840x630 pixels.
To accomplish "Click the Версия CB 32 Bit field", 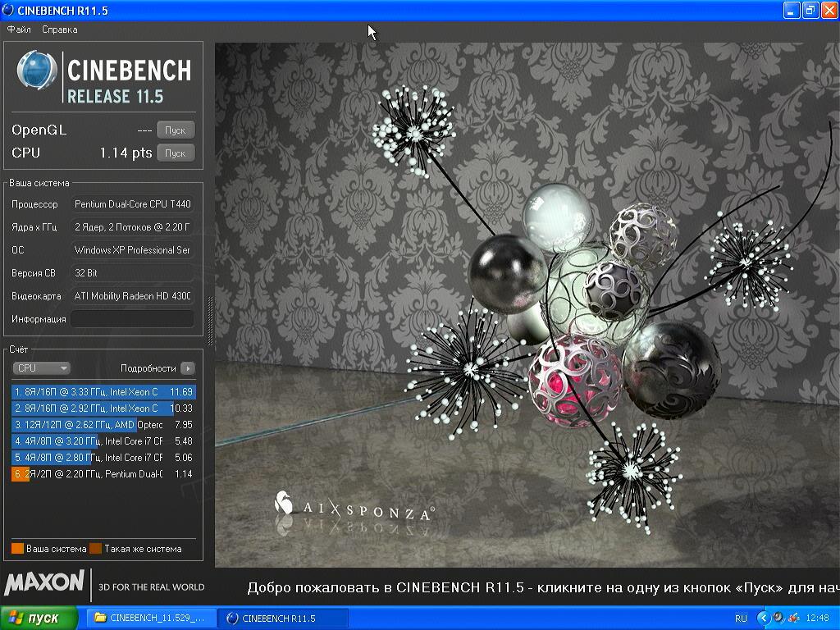I will tap(132, 272).
